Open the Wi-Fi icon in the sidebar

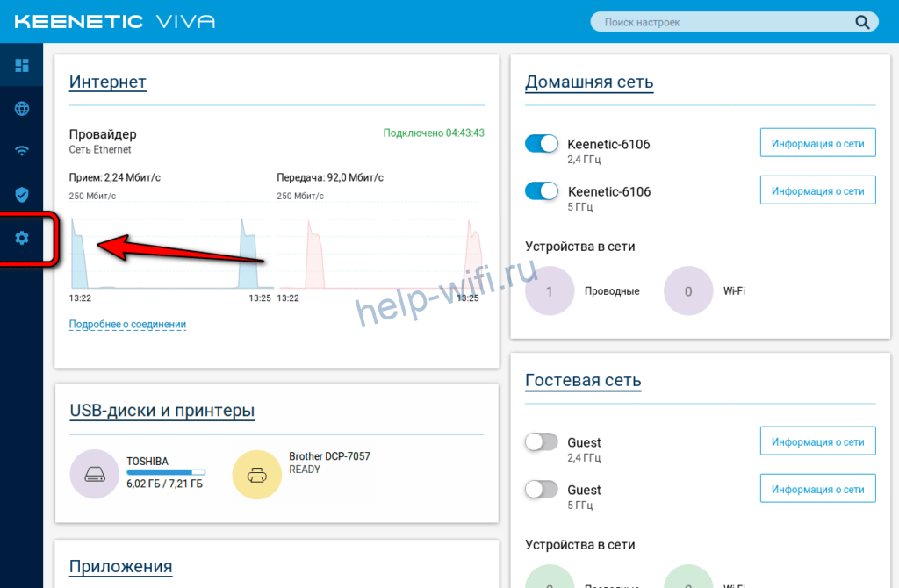coord(22,151)
